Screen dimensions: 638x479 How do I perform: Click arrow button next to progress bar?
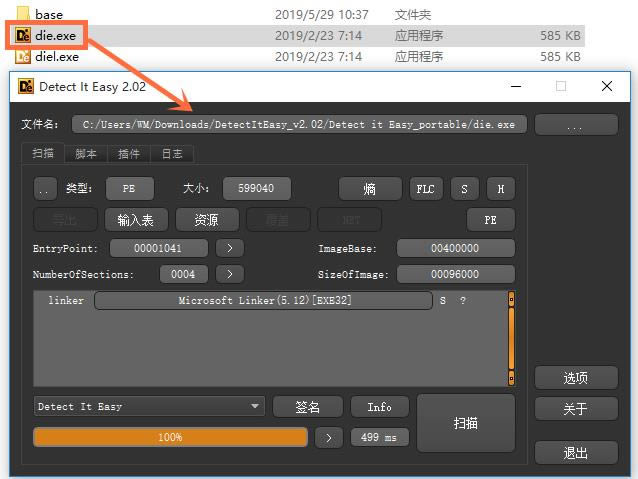(x=329, y=438)
